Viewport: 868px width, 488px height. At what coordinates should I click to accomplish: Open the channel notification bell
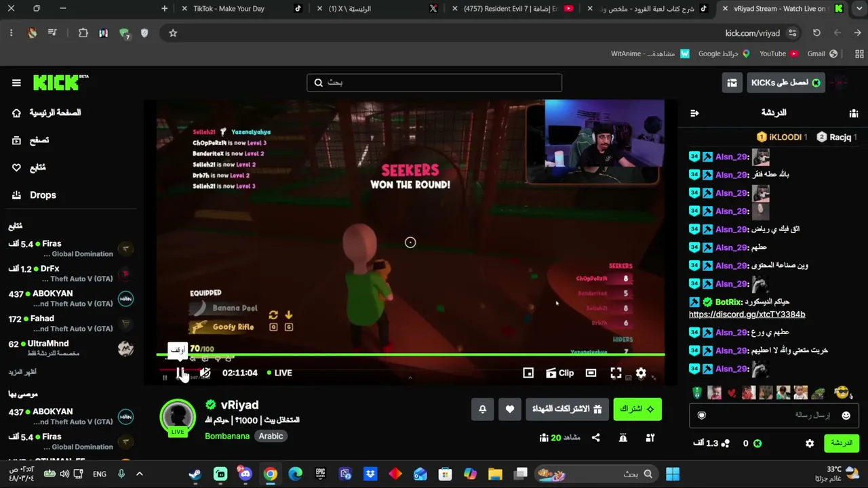[x=483, y=409]
